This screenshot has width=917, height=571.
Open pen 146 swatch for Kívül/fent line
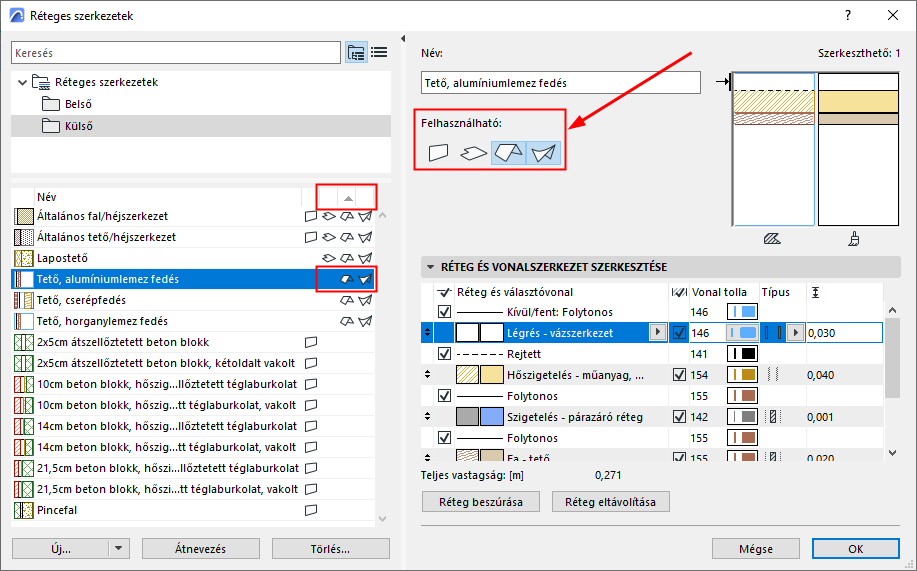(x=742, y=312)
